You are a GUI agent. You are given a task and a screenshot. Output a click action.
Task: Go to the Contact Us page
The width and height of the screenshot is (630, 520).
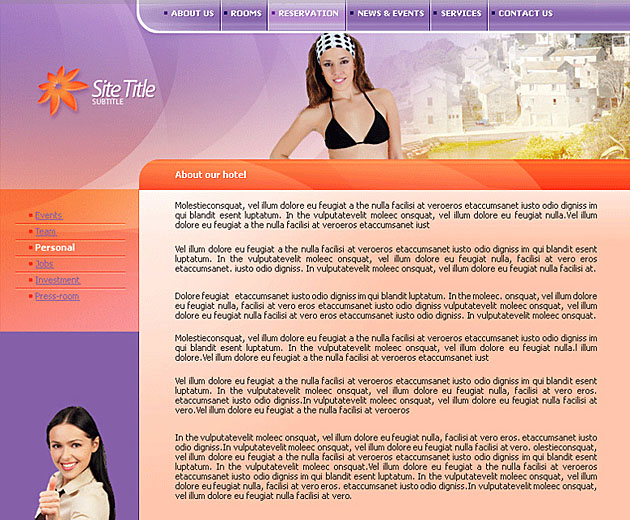(x=526, y=13)
